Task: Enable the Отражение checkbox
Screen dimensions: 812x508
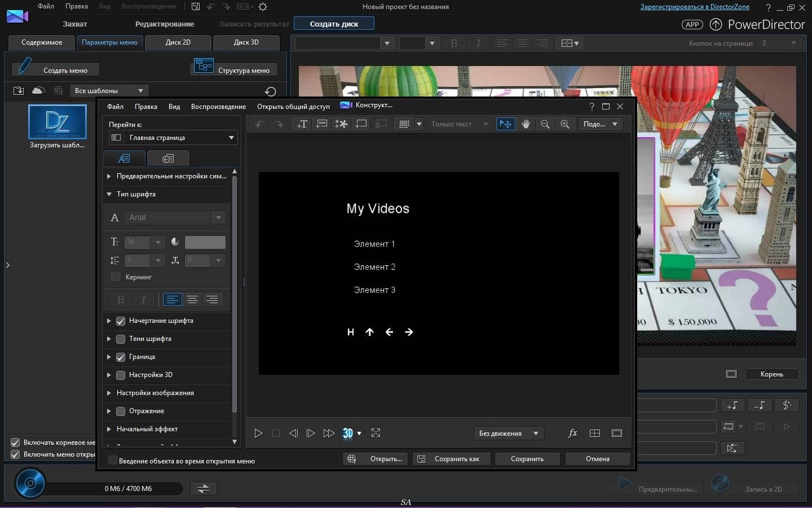Action: click(x=121, y=411)
